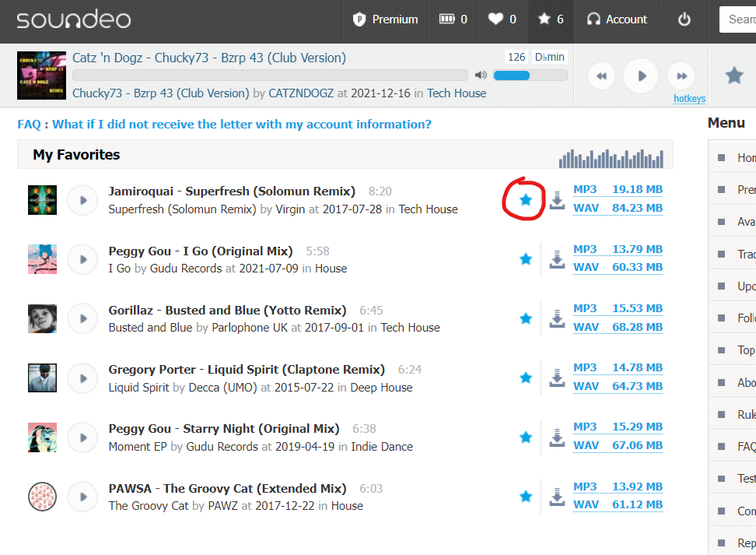Click download icon for Starry Night
The height and width of the screenshot is (555, 756).
click(557, 437)
